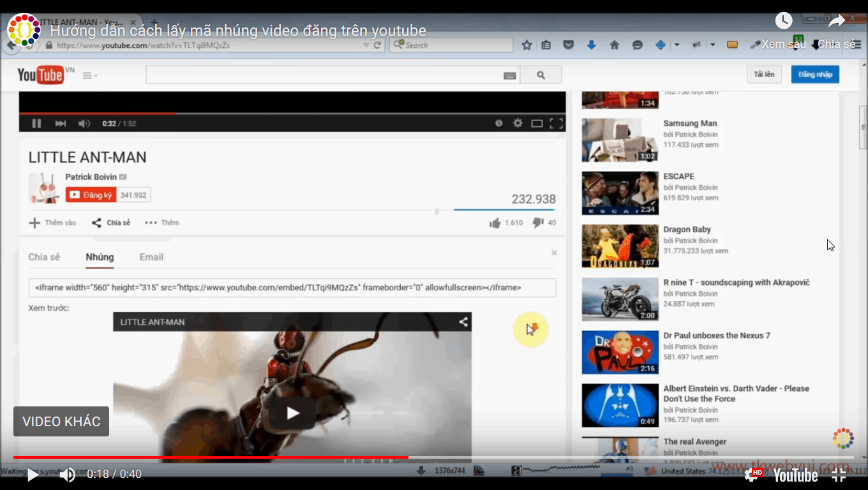
Task: Click the Firefox Search box
Action: click(451, 45)
